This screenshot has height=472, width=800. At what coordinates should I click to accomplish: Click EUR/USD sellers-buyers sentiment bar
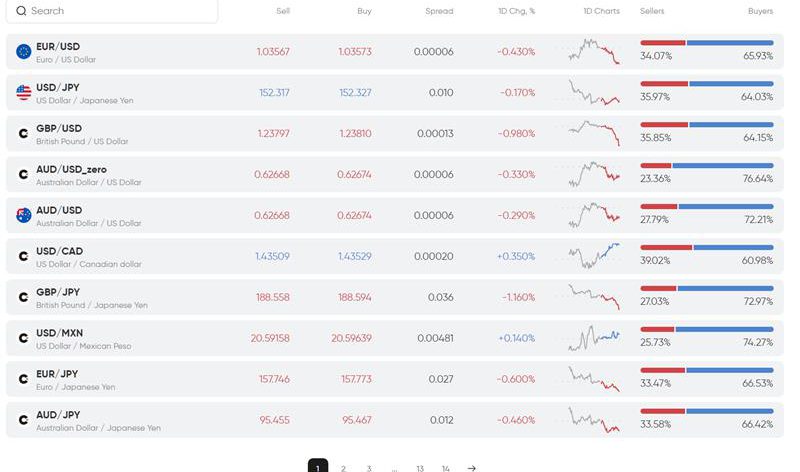point(706,43)
